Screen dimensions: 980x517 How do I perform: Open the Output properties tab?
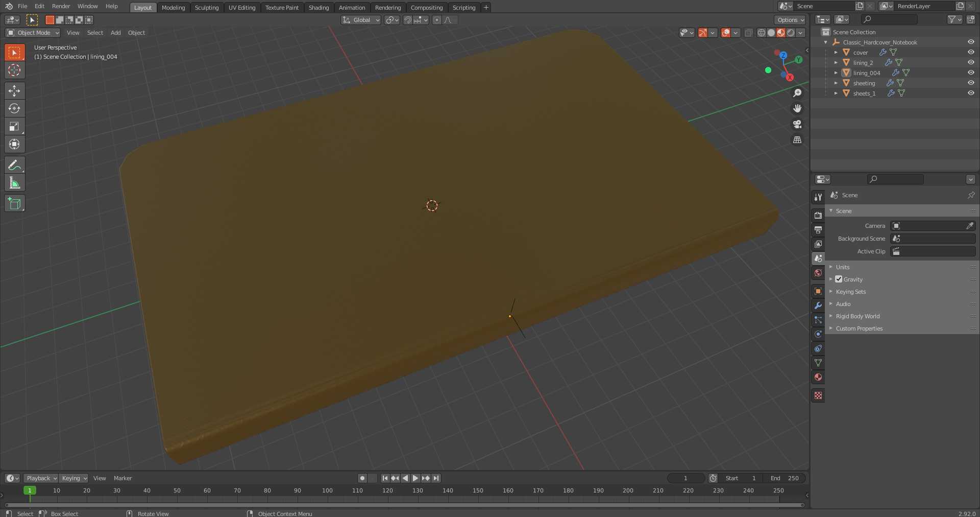pyautogui.click(x=818, y=230)
